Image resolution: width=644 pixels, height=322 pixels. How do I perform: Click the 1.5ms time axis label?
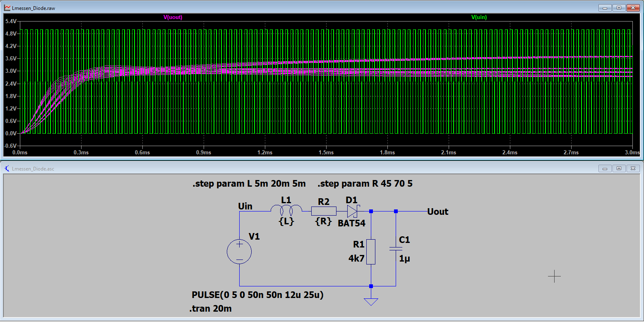326,153
